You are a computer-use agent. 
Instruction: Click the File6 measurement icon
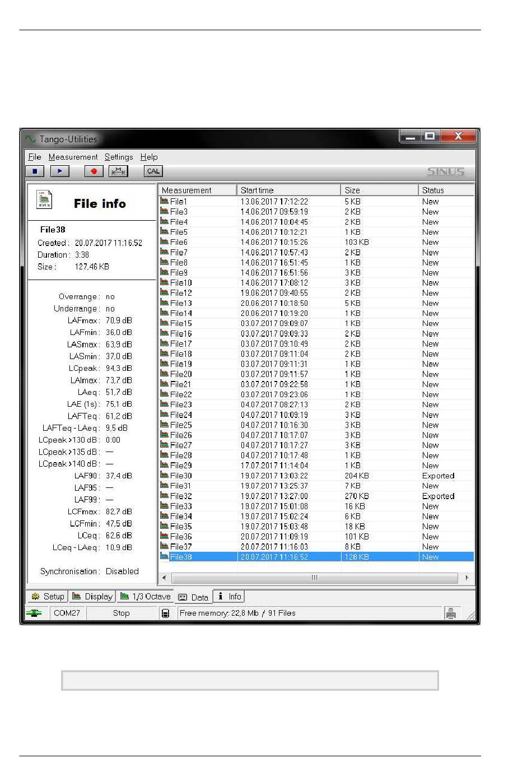click(x=165, y=242)
